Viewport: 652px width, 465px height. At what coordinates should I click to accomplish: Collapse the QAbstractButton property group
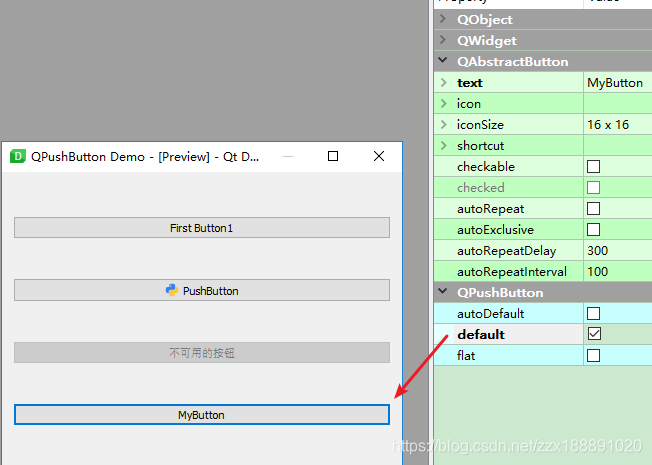[x=443, y=61]
